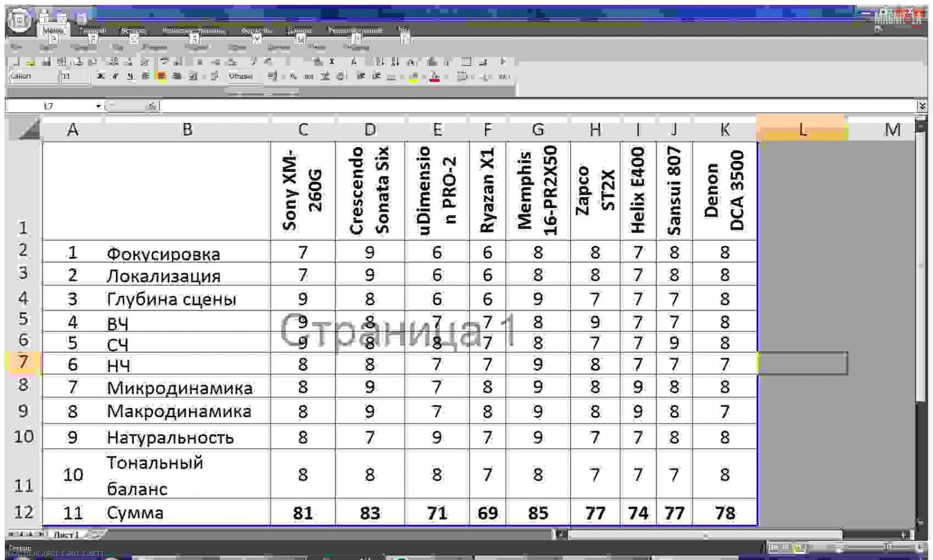Select column A header

72,129
